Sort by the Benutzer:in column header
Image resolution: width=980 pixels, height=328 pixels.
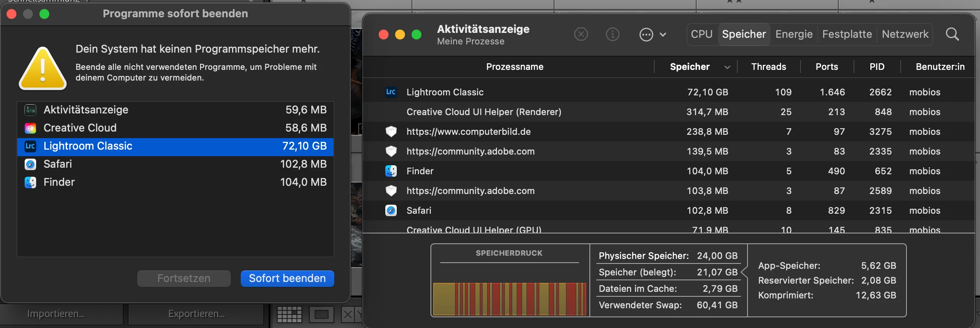pyautogui.click(x=940, y=67)
